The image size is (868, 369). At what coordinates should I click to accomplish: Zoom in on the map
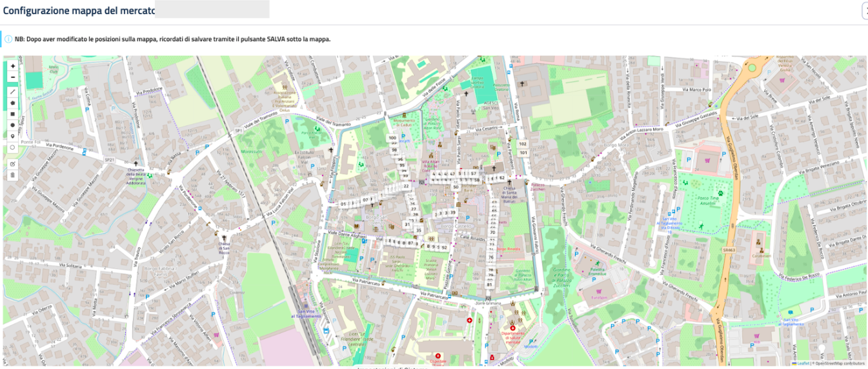pyautogui.click(x=13, y=66)
